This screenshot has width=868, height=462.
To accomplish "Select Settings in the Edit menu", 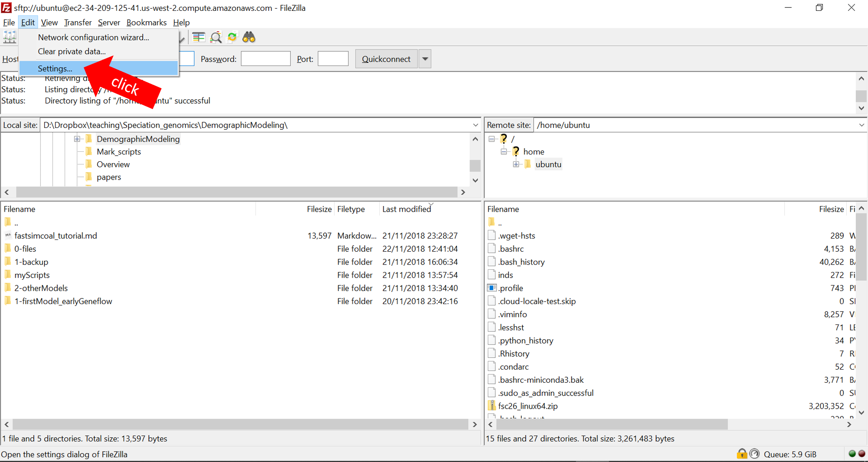I will [x=99, y=69].
